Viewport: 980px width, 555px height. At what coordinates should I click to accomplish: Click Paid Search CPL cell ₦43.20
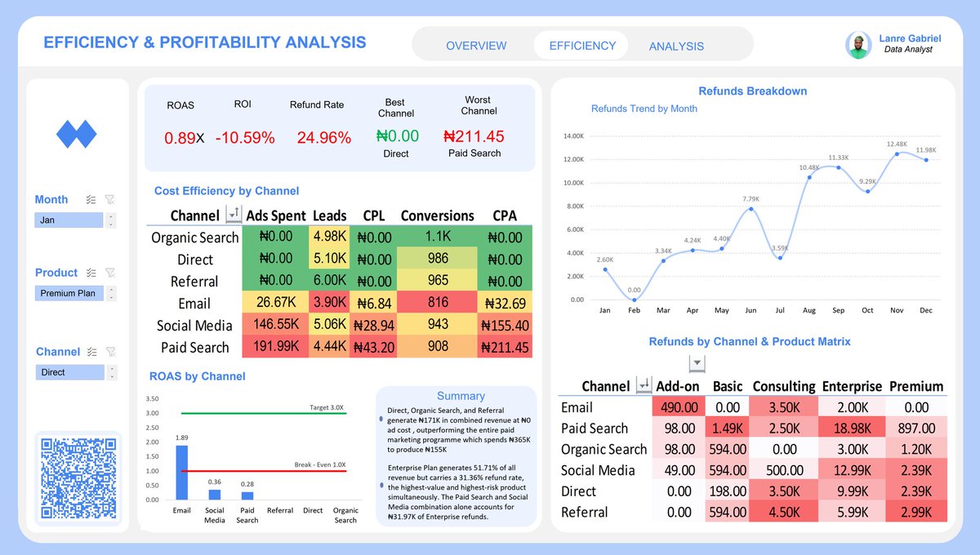click(373, 347)
